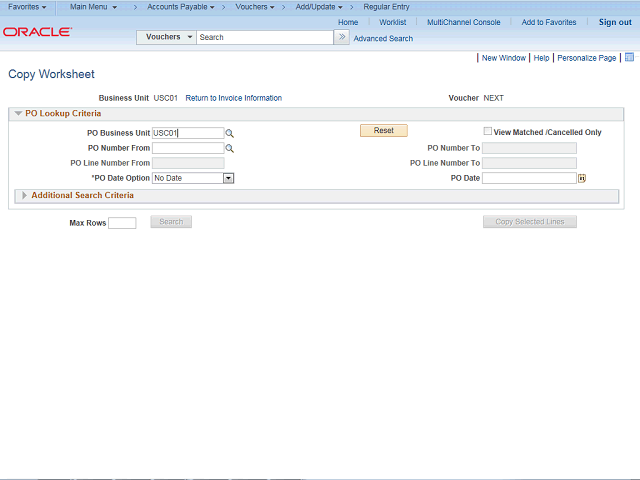Click the Oracle logo
Screen dimensions: 640x480
[x=38, y=32]
